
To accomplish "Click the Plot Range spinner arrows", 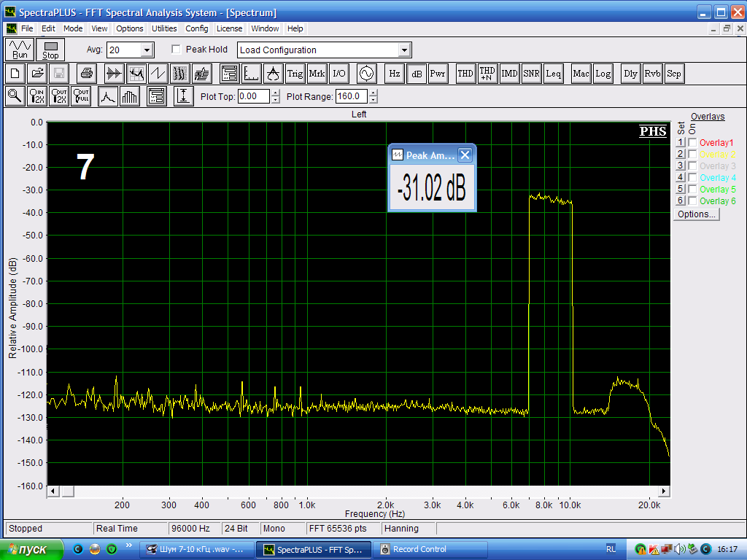I will point(373,96).
